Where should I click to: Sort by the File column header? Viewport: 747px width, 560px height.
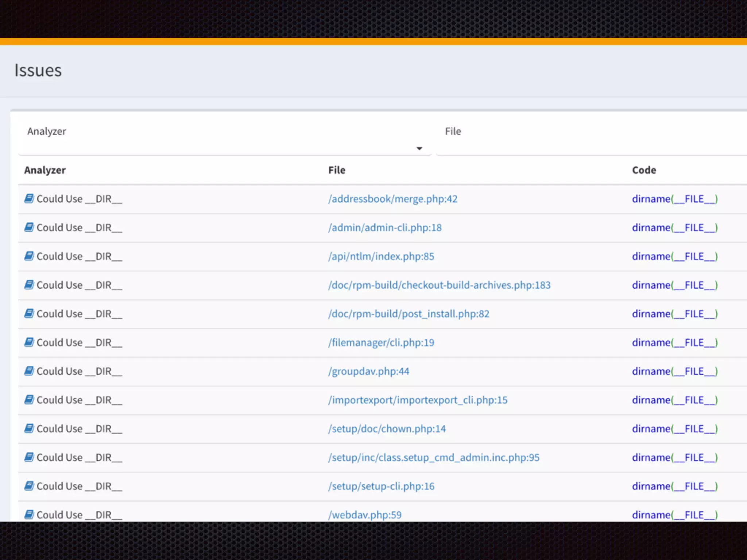point(337,170)
